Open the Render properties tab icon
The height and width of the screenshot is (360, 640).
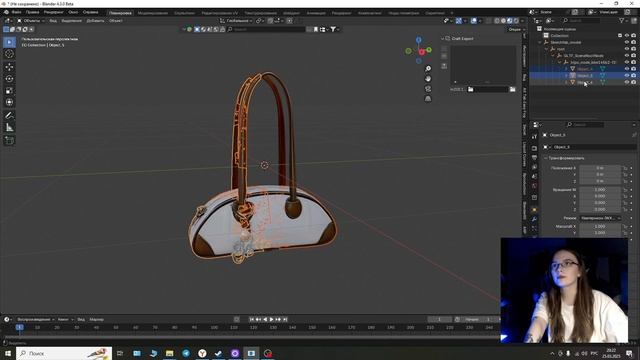tap(535, 149)
